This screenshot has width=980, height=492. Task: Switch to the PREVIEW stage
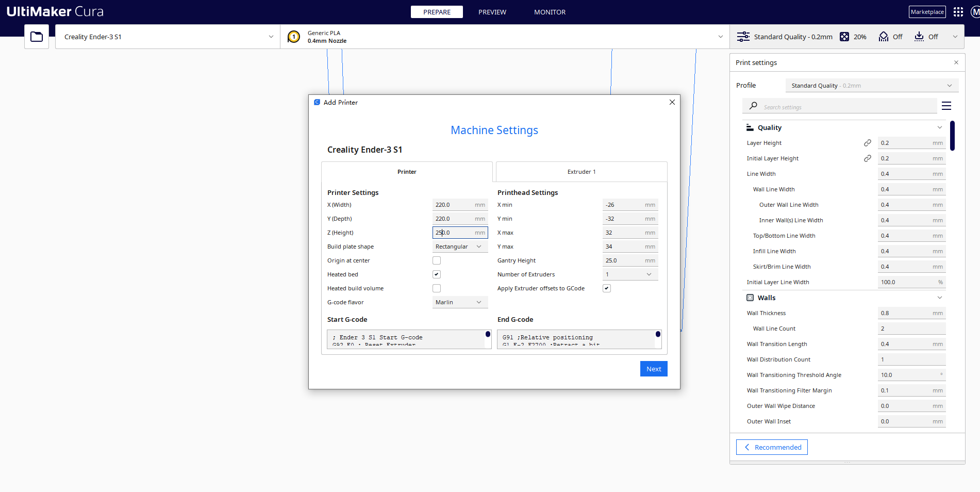pyautogui.click(x=492, y=12)
